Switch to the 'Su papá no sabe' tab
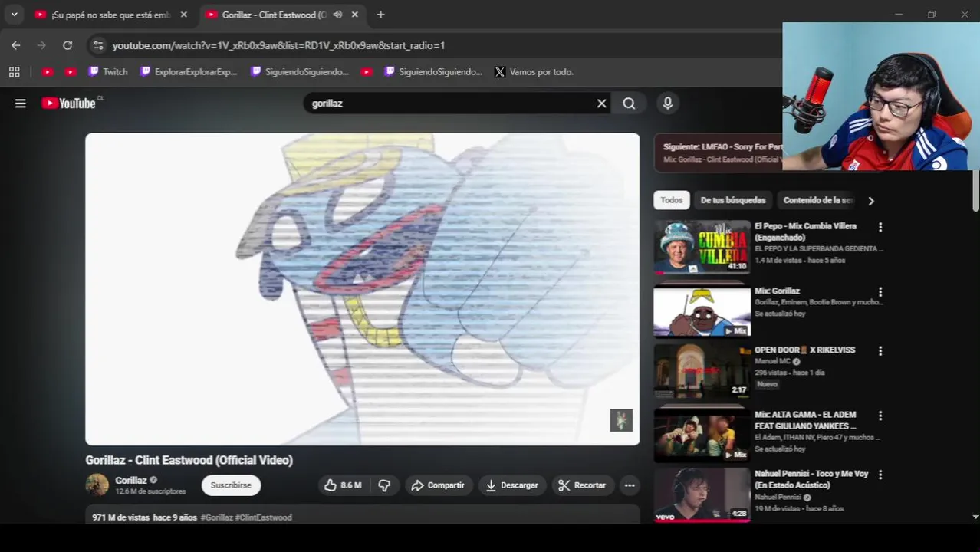The image size is (980, 552). [x=110, y=15]
